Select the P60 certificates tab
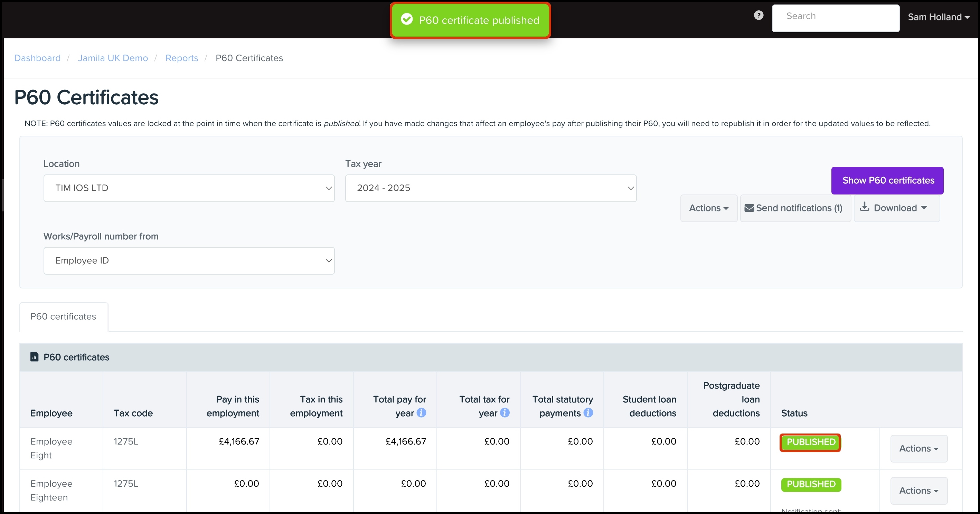The height and width of the screenshot is (514, 980). click(63, 317)
